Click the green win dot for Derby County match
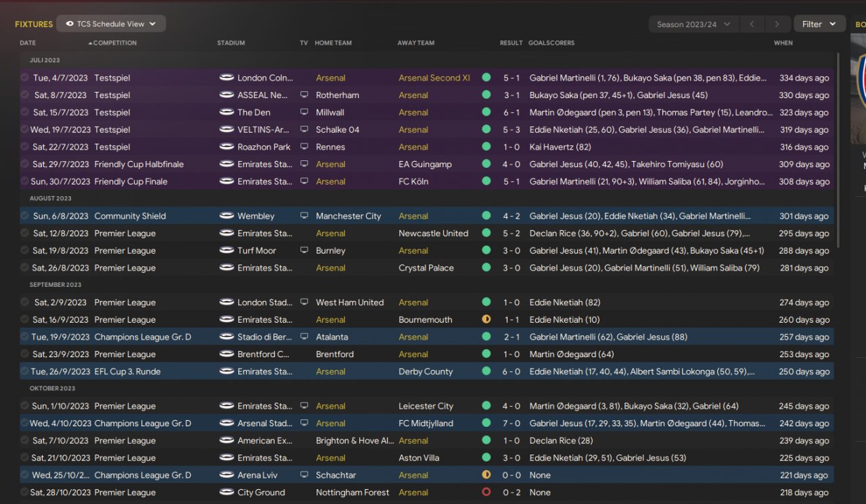The image size is (866, 504). click(486, 371)
